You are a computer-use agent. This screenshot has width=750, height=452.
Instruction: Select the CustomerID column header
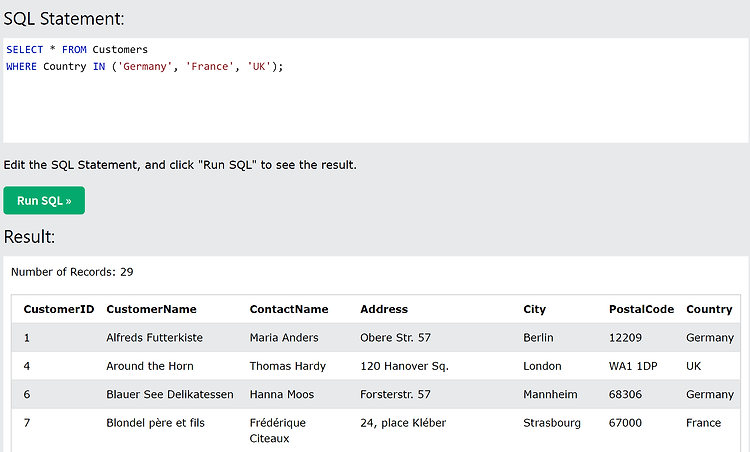point(59,309)
